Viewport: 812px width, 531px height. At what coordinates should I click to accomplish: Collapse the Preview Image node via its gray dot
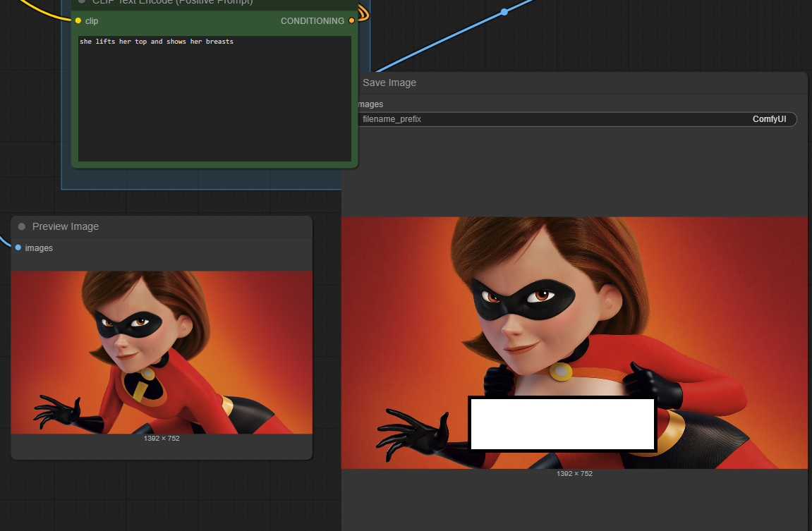22,226
